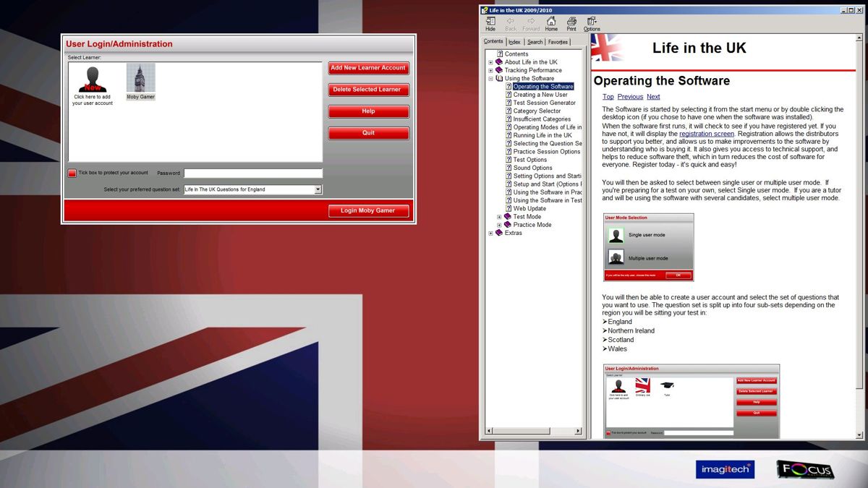This screenshot has height=488, width=868.
Task: Click the page icon beside Test Options
Action: click(x=509, y=160)
